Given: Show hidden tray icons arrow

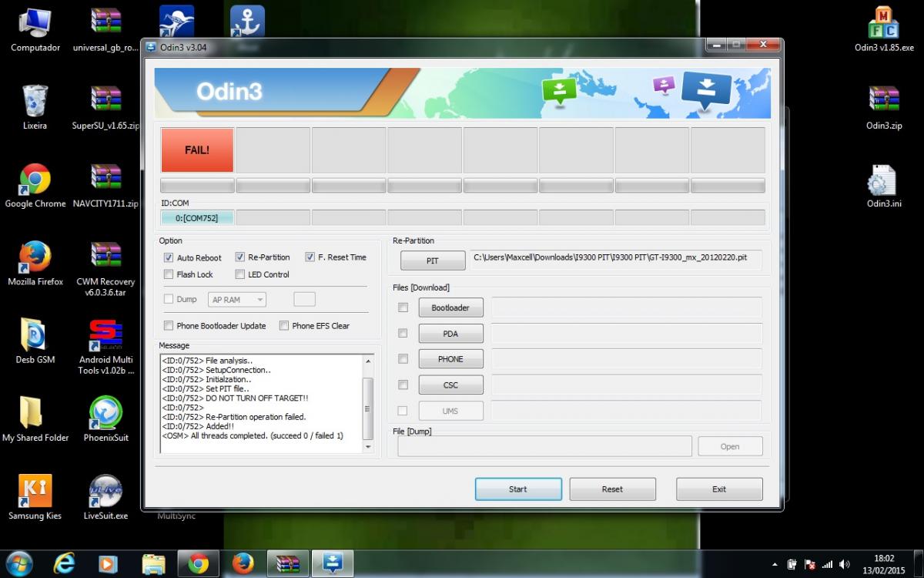Looking at the screenshot, I should tap(775, 564).
